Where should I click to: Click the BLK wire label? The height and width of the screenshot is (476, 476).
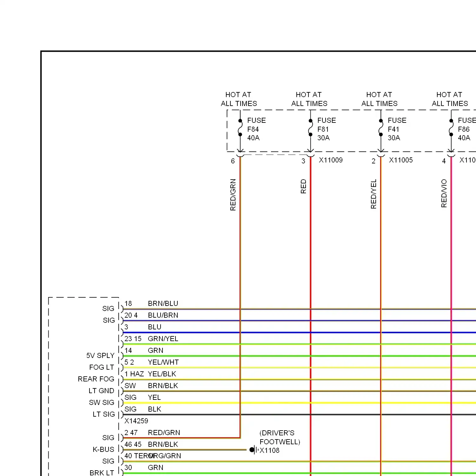(x=155, y=409)
